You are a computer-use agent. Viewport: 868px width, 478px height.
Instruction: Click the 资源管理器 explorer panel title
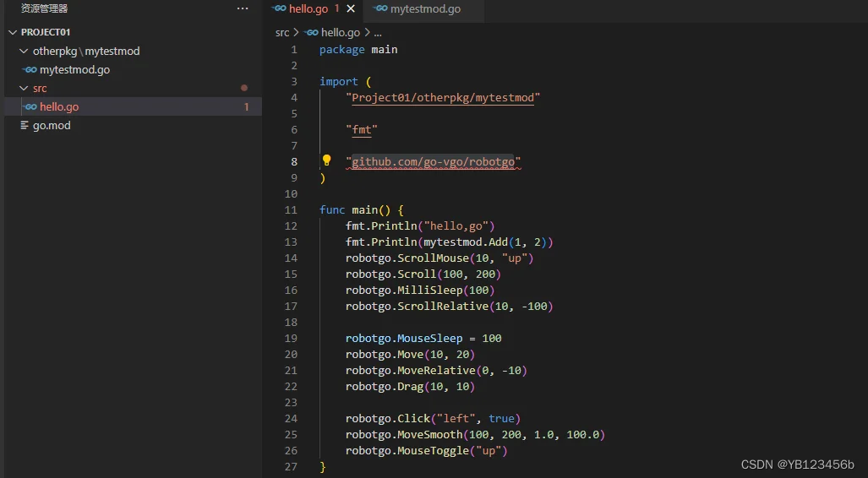pos(44,8)
